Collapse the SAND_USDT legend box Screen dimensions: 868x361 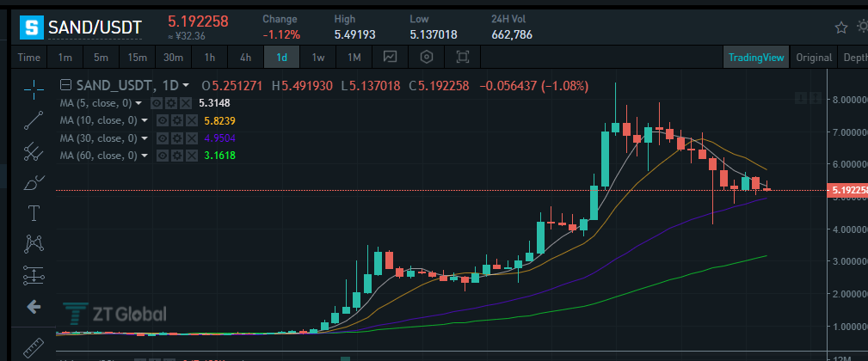(66, 85)
